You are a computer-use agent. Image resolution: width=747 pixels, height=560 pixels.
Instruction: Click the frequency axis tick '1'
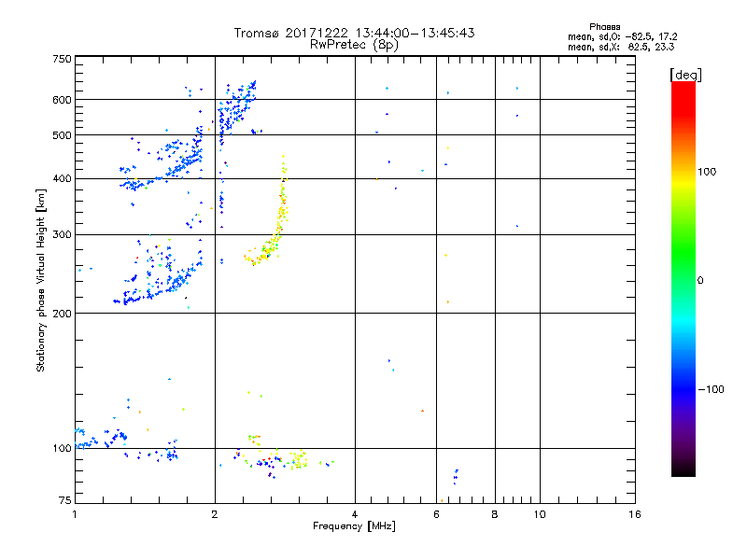(x=75, y=514)
